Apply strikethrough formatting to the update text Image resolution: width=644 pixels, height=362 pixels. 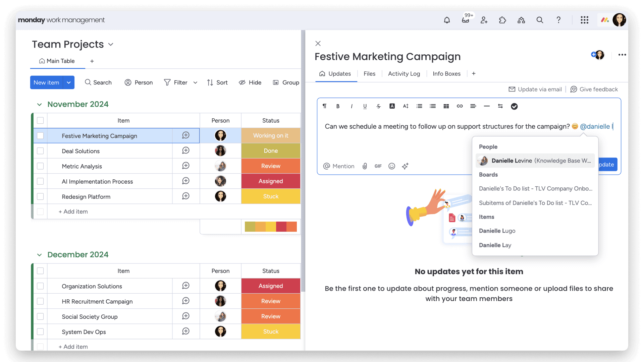(x=378, y=106)
